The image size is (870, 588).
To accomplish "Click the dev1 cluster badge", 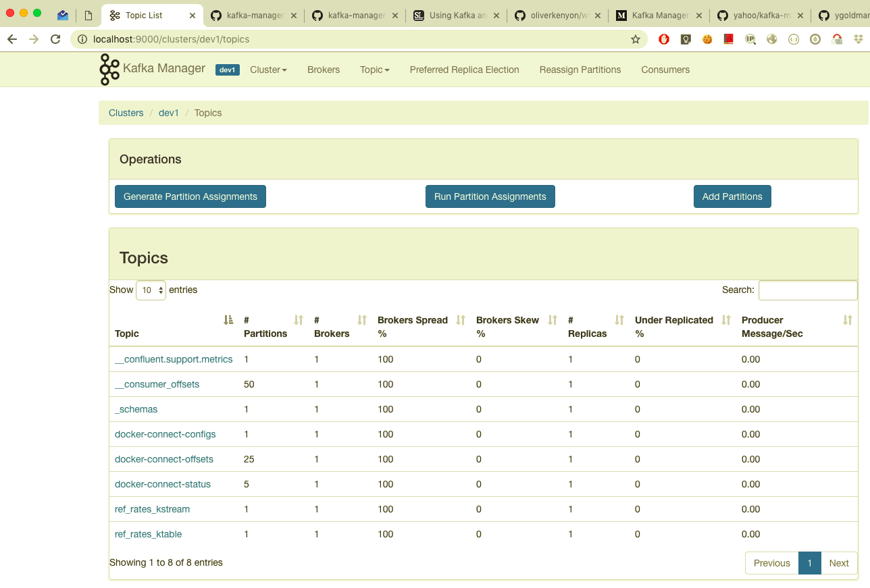I will pyautogui.click(x=228, y=70).
